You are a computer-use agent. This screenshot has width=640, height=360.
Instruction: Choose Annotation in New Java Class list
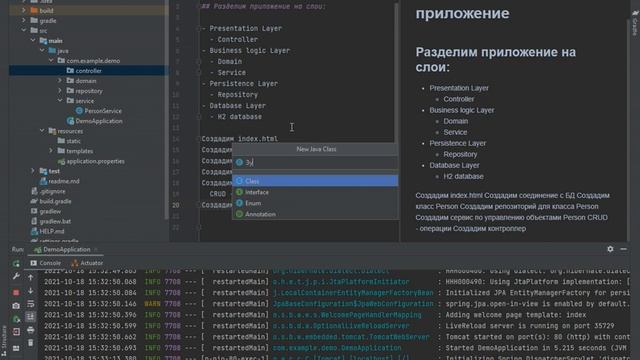point(315,214)
